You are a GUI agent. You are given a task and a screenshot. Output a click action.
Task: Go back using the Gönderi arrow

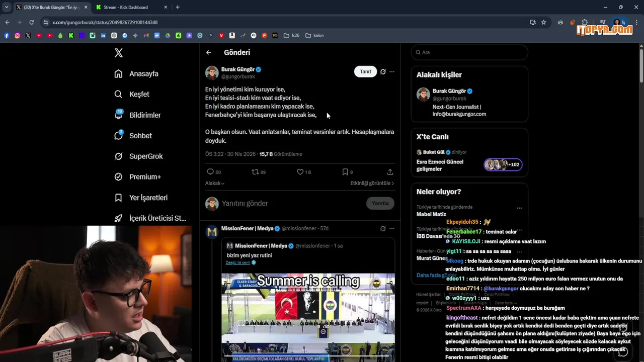click(209, 52)
